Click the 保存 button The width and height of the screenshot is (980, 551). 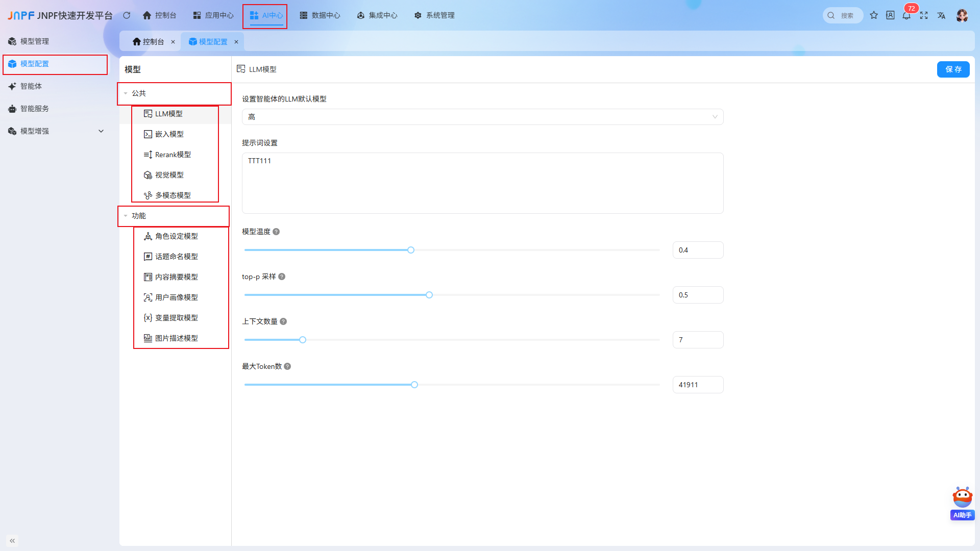[953, 69]
